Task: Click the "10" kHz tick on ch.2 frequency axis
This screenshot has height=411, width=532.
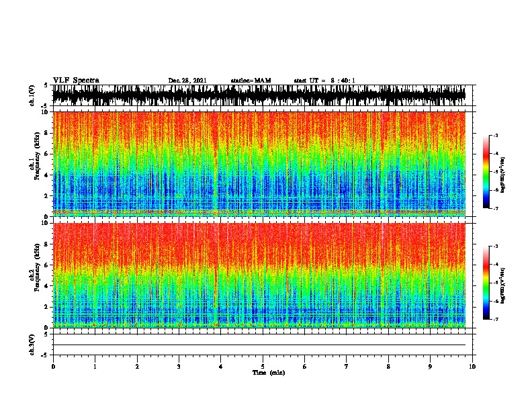Action: 45,223
